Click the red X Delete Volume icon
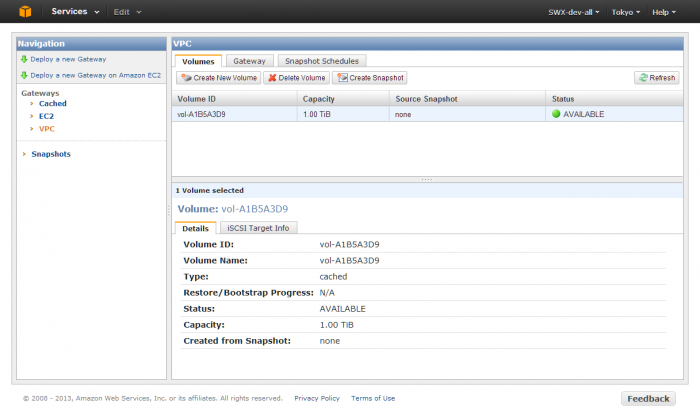This screenshot has width=700, height=412. [272, 78]
